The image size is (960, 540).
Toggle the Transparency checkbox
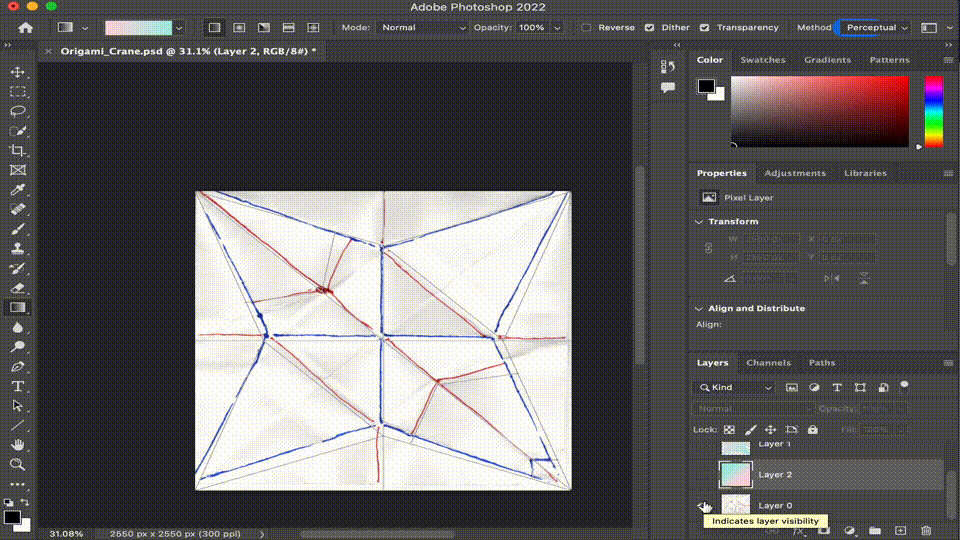coord(705,28)
